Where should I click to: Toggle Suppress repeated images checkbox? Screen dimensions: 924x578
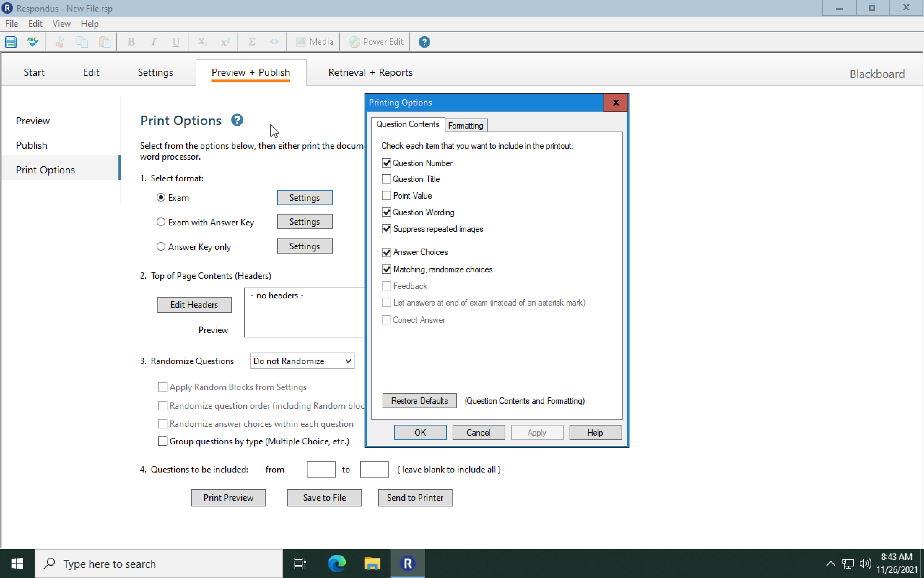pyautogui.click(x=387, y=229)
